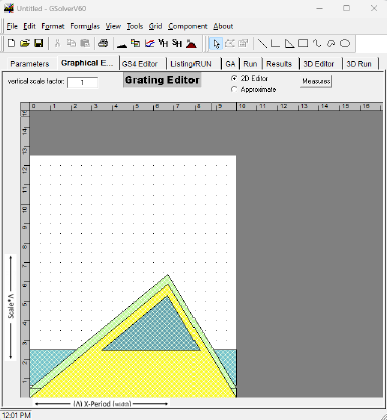Open the 3D Editor tab
This screenshot has height=420, width=387.
(x=318, y=64)
